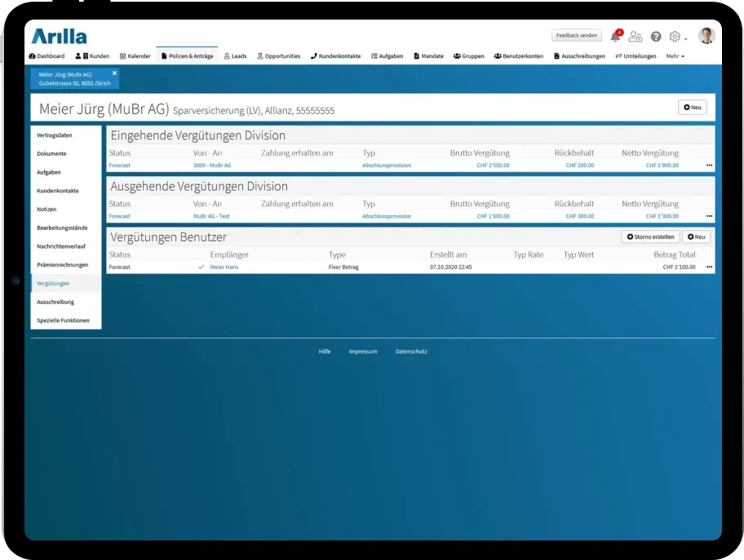The height and width of the screenshot is (560, 744).
Task: Open row options for Meier Hans Vergütung
Action: (x=709, y=267)
